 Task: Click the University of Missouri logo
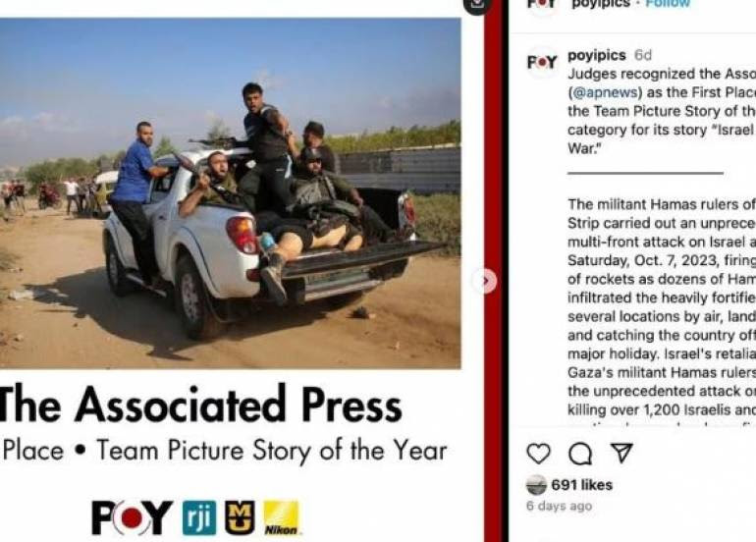coord(240,517)
